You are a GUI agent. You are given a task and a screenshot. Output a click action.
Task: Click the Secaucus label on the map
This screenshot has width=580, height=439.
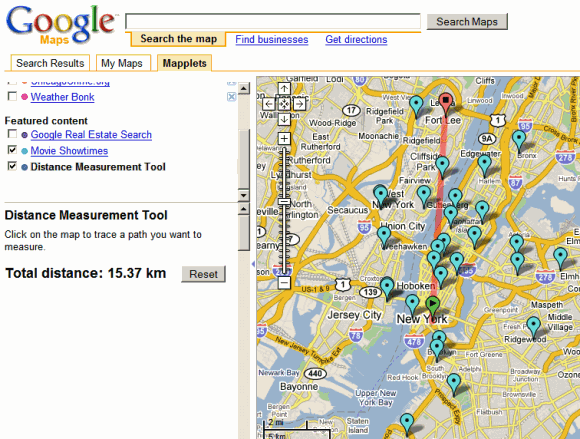[x=348, y=210]
